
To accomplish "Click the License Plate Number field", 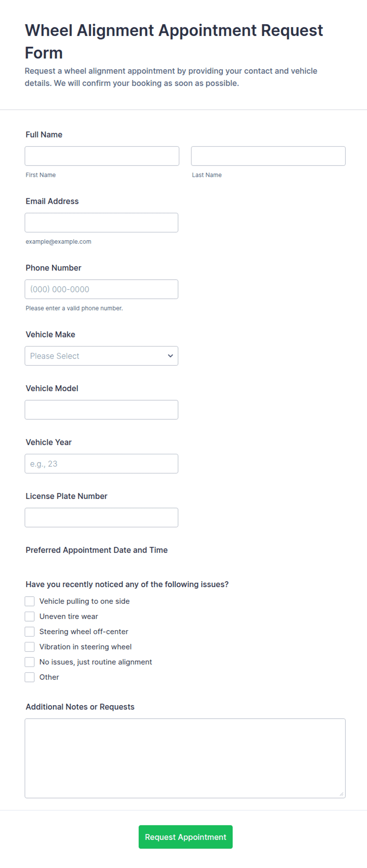I will [x=101, y=518].
